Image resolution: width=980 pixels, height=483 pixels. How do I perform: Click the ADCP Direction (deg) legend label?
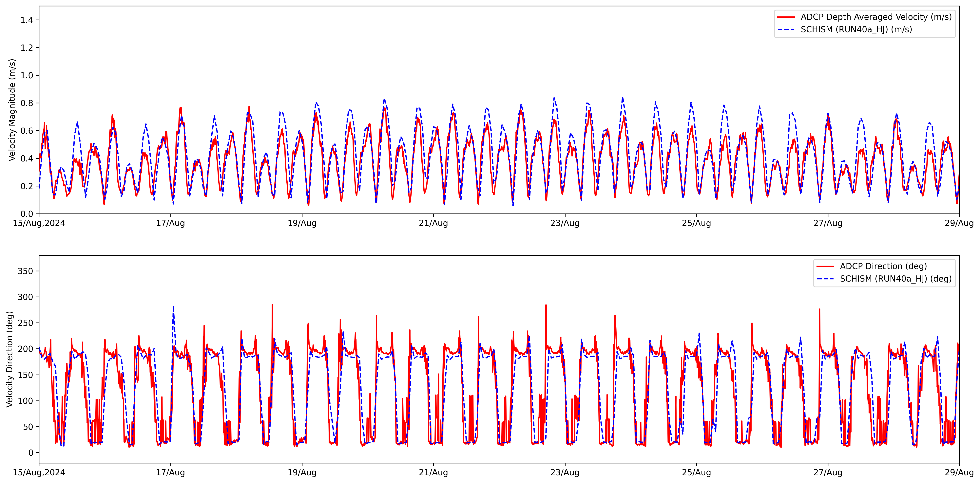(x=883, y=266)
